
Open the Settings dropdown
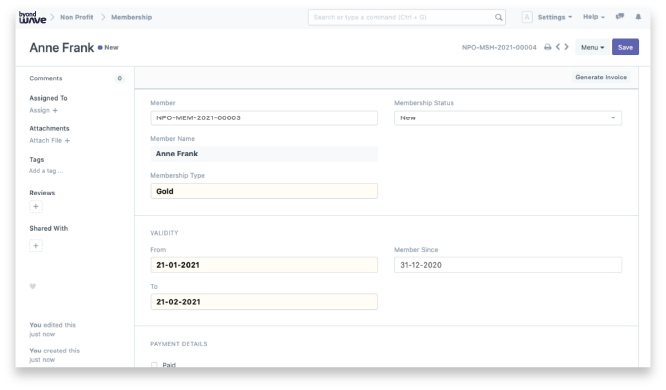click(x=555, y=17)
